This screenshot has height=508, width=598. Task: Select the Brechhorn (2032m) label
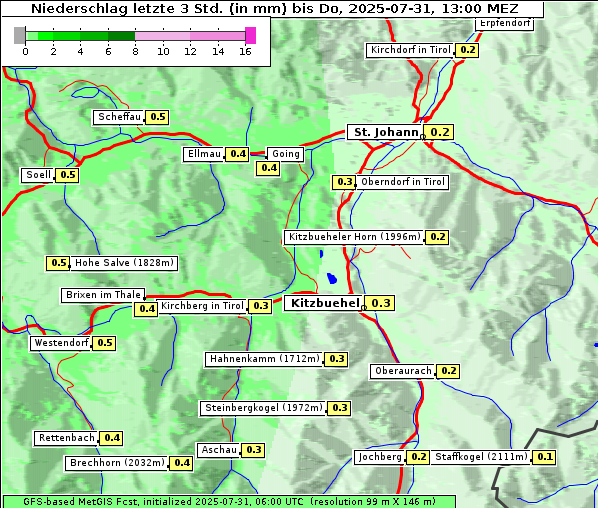pyautogui.click(x=117, y=463)
